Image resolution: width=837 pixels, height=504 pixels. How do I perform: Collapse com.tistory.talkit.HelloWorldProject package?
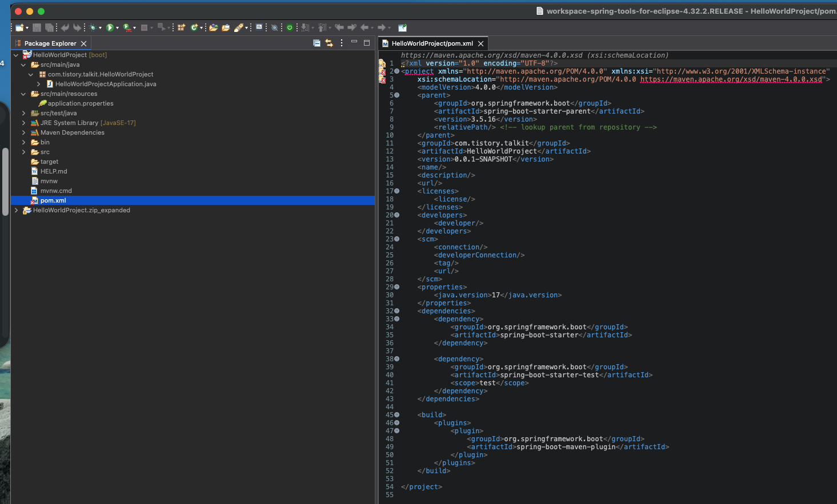pyautogui.click(x=31, y=75)
